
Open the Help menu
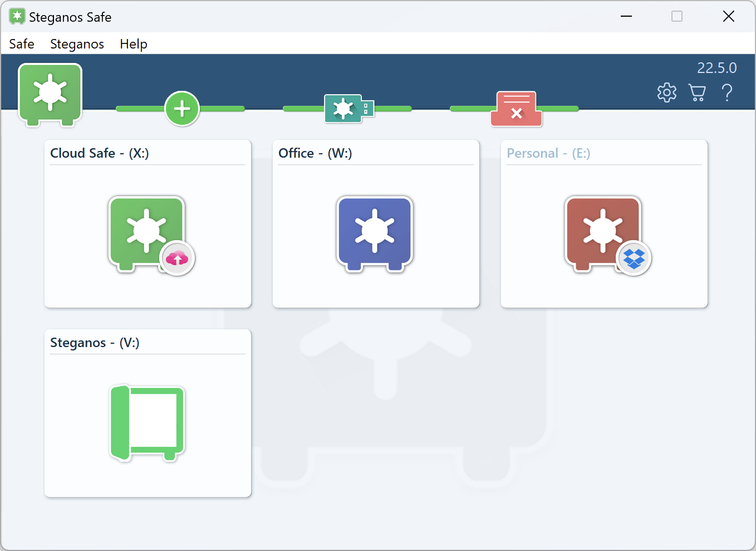coord(134,44)
